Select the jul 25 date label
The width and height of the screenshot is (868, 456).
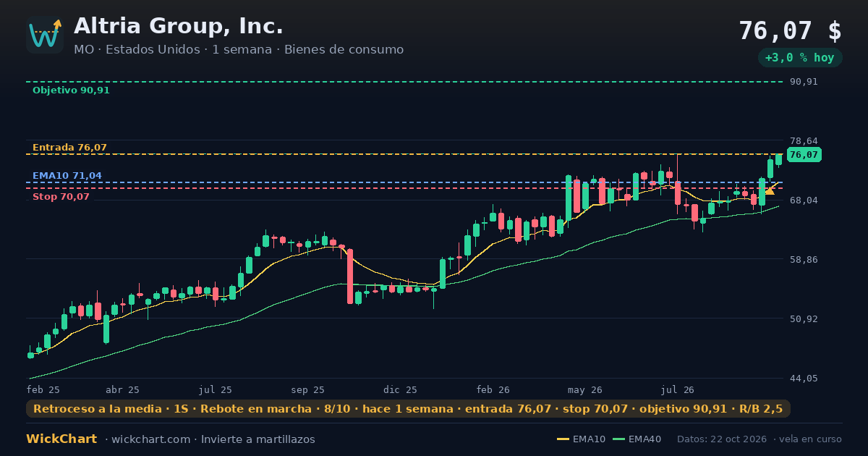(216, 390)
